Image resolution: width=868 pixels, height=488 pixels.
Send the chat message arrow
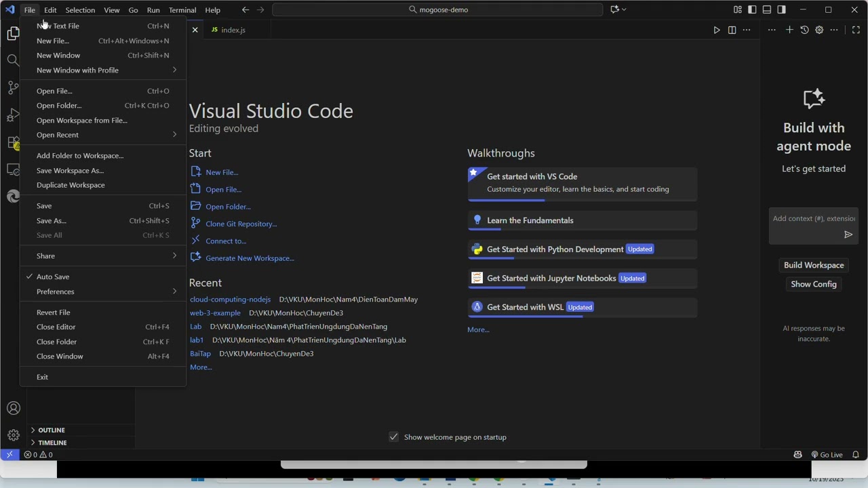pos(848,235)
